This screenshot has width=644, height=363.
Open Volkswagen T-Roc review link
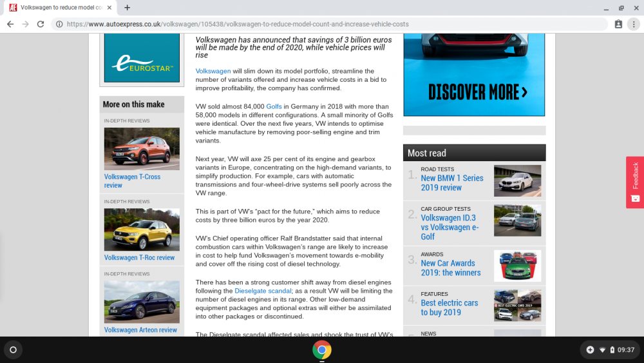click(139, 258)
